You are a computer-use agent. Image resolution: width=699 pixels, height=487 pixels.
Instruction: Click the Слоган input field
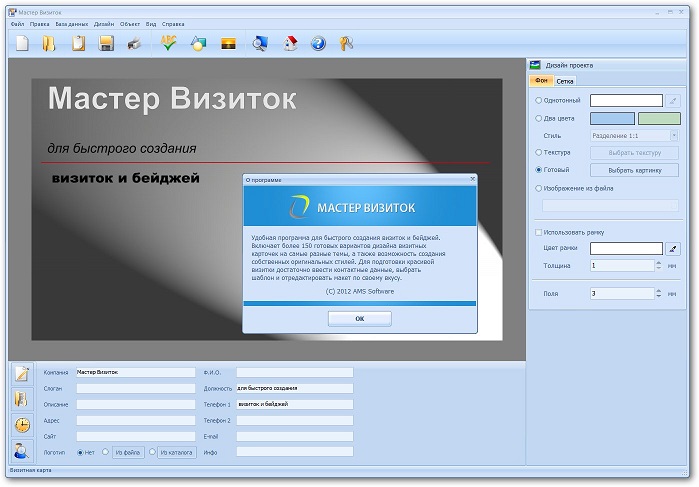(x=136, y=388)
